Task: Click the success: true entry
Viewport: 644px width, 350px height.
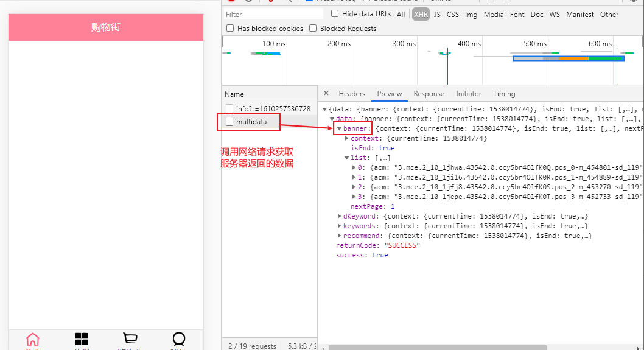Action: coord(362,255)
